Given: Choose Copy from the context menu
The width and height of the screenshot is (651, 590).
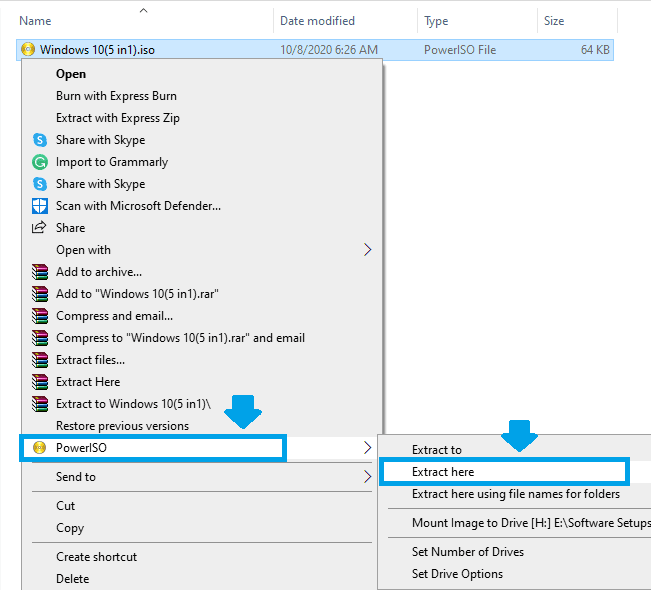Looking at the screenshot, I should pos(70,528).
